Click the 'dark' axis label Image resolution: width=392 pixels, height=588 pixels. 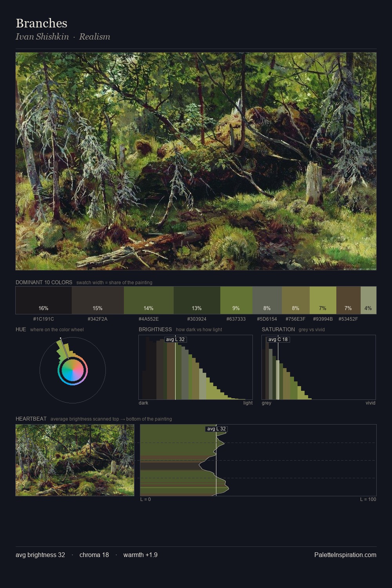pyautogui.click(x=143, y=403)
